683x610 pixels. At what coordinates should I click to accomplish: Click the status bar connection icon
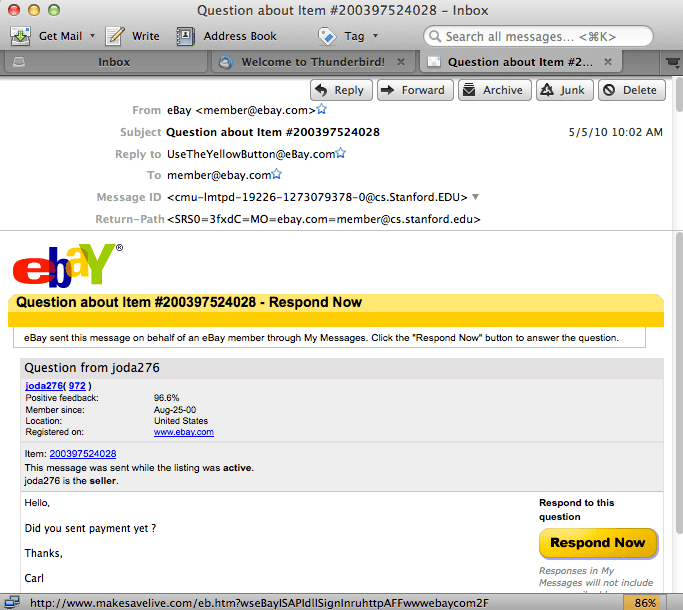(x=12, y=603)
